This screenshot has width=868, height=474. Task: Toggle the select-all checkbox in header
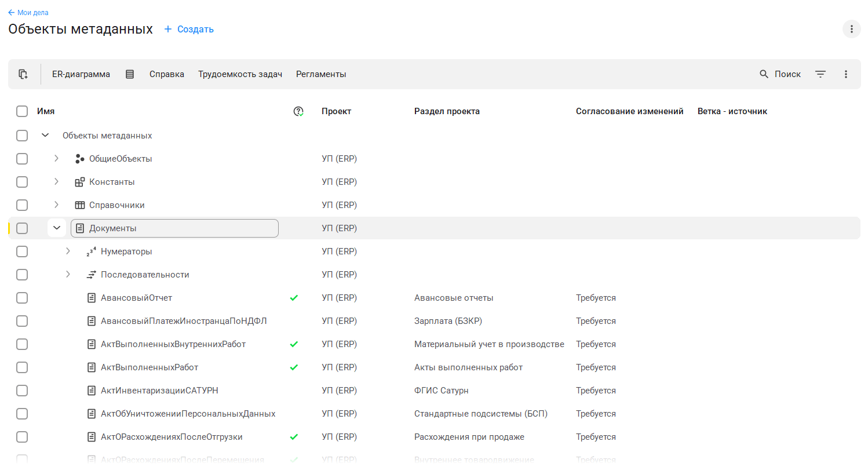click(22, 111)
